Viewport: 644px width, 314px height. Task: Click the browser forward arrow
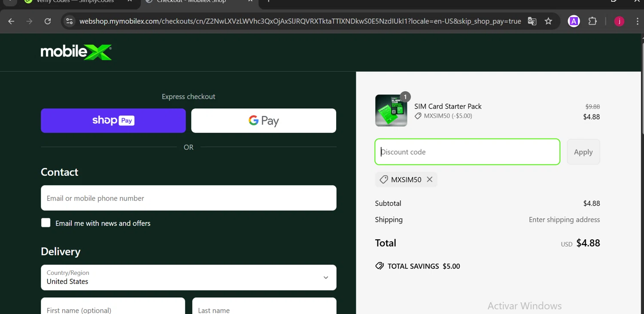point(29,21)
